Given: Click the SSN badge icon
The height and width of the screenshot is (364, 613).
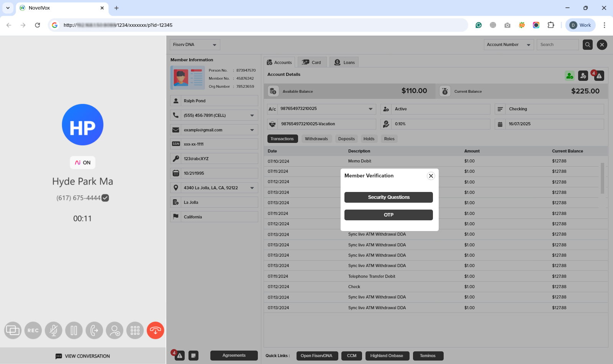Looking at the screenshot, I should pos(176,144).
